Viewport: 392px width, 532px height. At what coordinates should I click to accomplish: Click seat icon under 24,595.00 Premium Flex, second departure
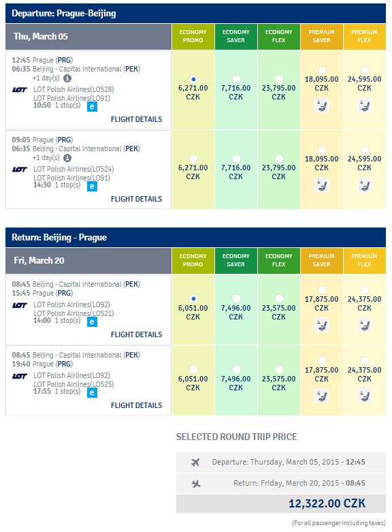364,185
